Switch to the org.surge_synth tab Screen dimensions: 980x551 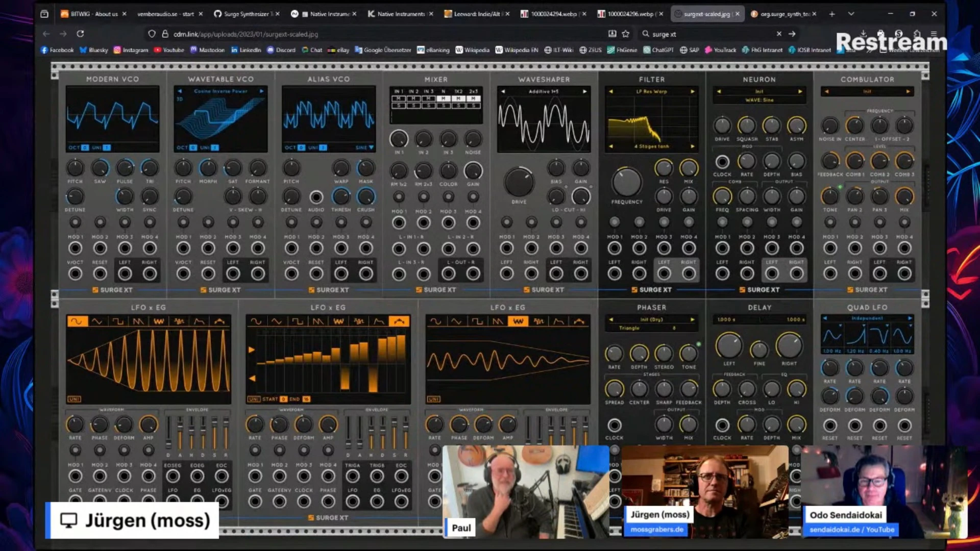(x=783, y=14)
